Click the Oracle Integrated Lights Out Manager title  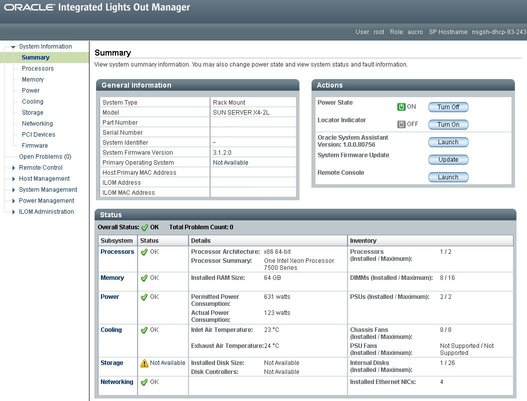tap(97, 7)
